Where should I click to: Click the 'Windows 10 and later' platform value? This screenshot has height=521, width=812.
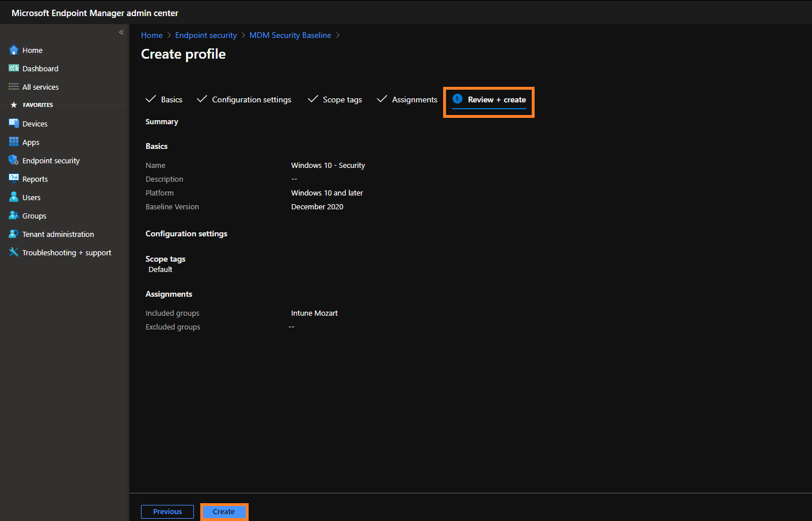(x=327, y=193)
